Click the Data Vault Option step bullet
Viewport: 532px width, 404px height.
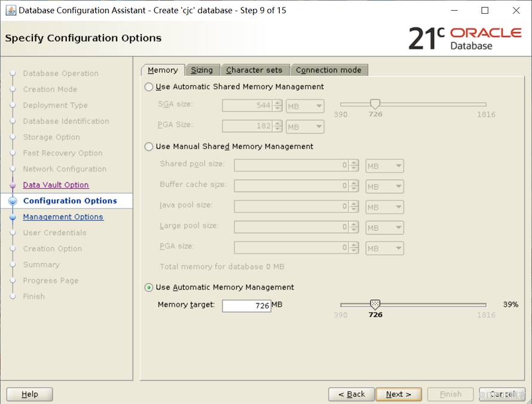(x=13, y=185)
